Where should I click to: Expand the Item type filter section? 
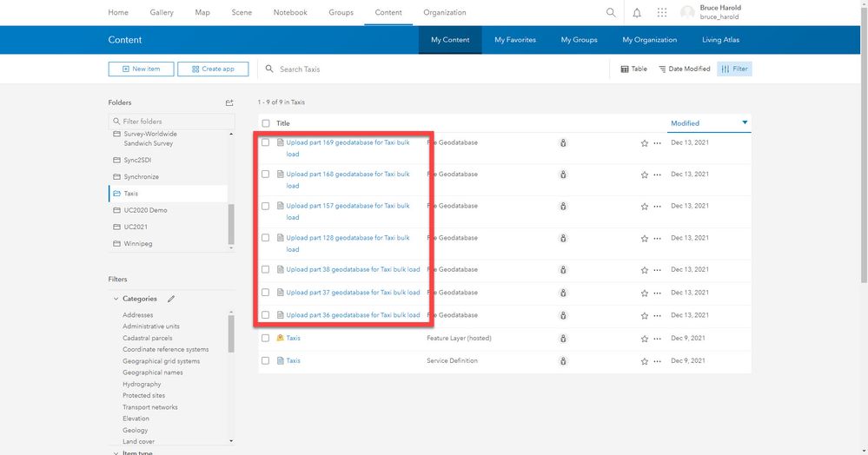(x=116, y=453)
